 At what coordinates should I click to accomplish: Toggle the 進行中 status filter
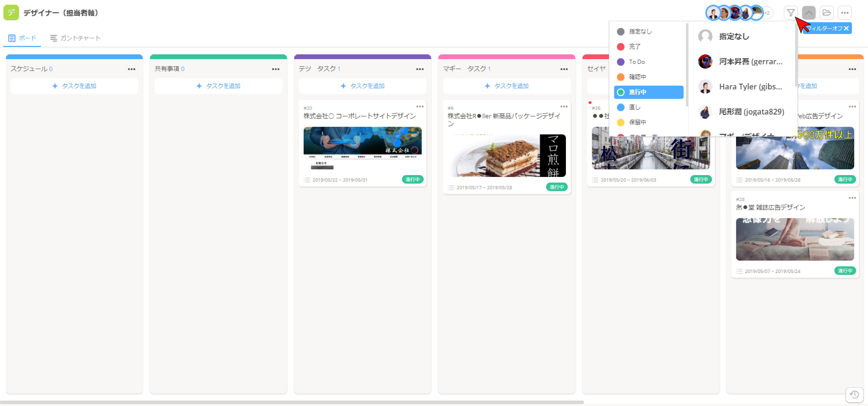pos(649,92)
